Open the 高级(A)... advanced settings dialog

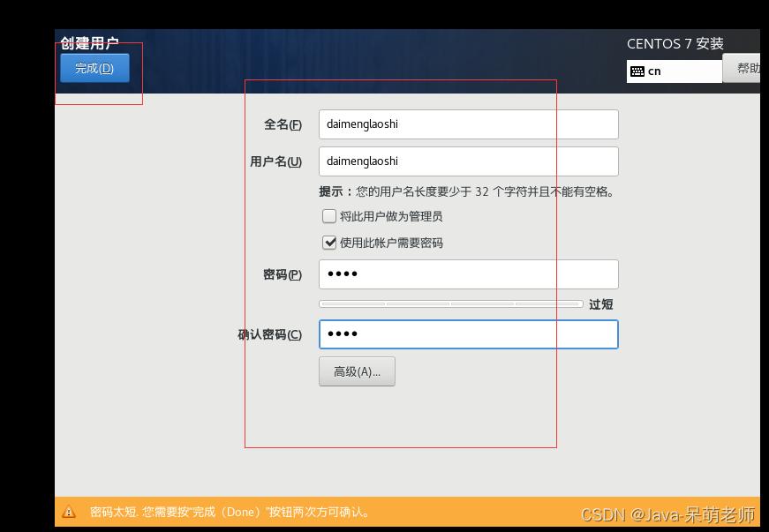pyautogui.click(x=357, y=371)
